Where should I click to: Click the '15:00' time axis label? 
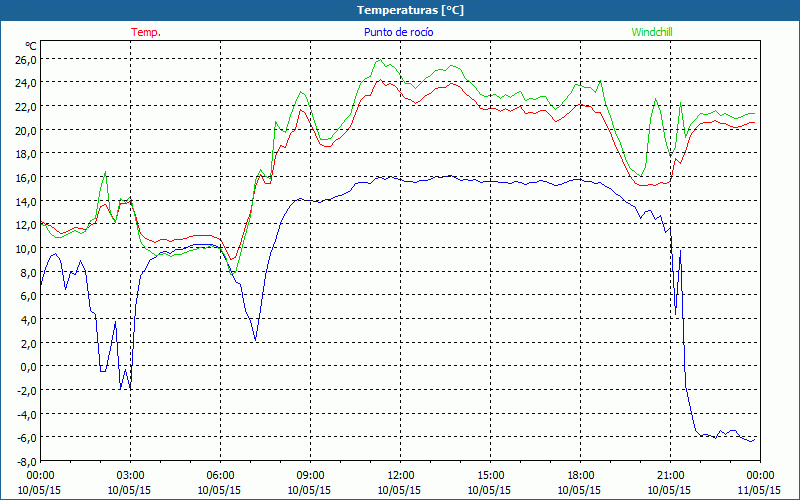(x=490, y=476)
